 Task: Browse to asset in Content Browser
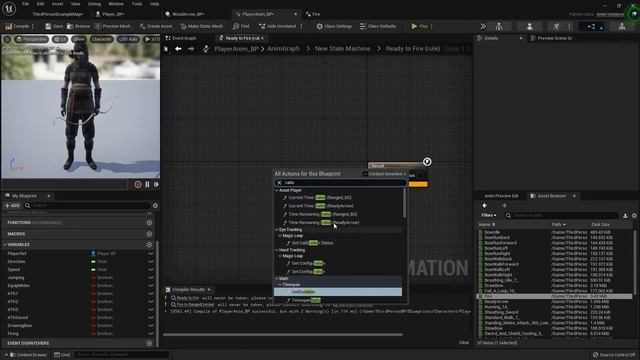point(78,26)
